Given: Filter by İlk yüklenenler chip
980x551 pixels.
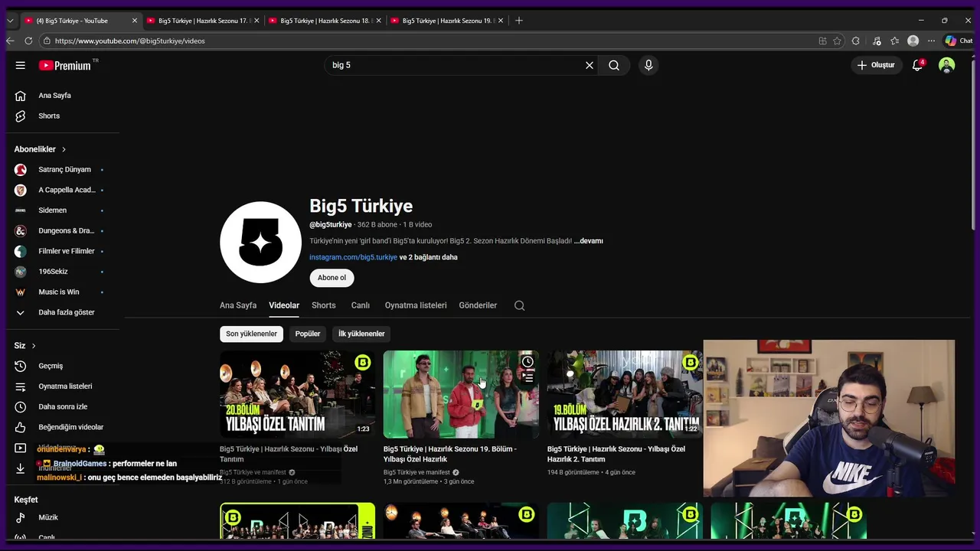Looking at the screenshot, I should 361,334.
